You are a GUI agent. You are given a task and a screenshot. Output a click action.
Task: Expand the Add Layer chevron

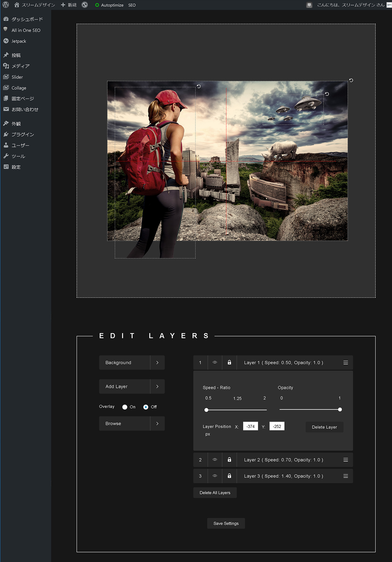157,386
